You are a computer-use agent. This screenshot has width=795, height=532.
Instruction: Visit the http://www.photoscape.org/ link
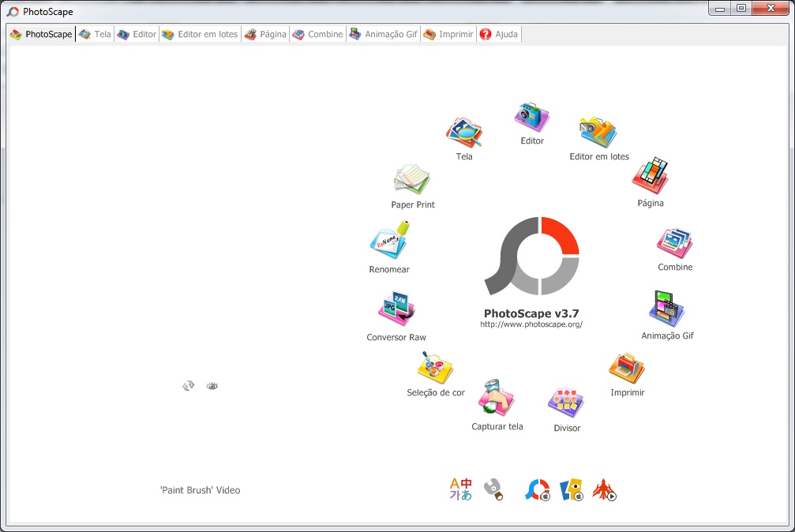point(531,324)
